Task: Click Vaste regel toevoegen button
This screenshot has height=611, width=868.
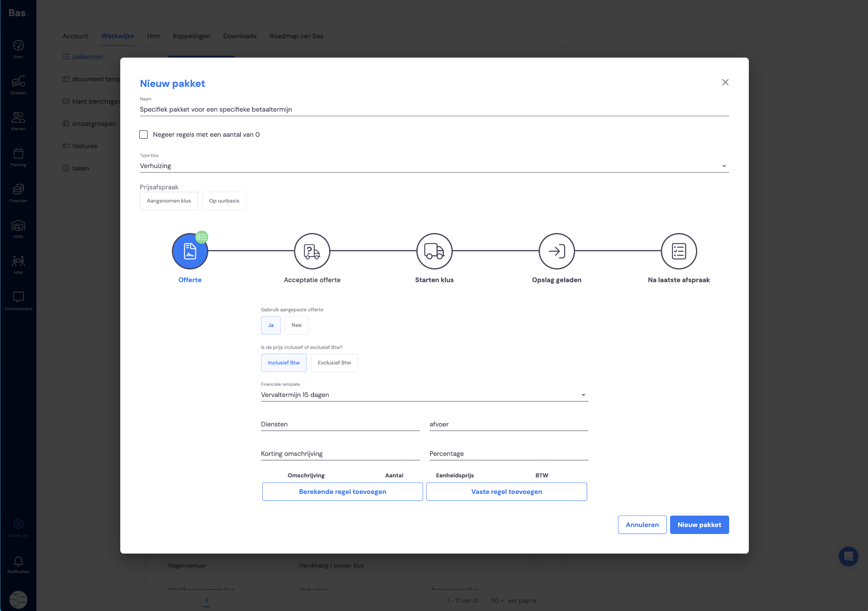Action: click(506, 492)
